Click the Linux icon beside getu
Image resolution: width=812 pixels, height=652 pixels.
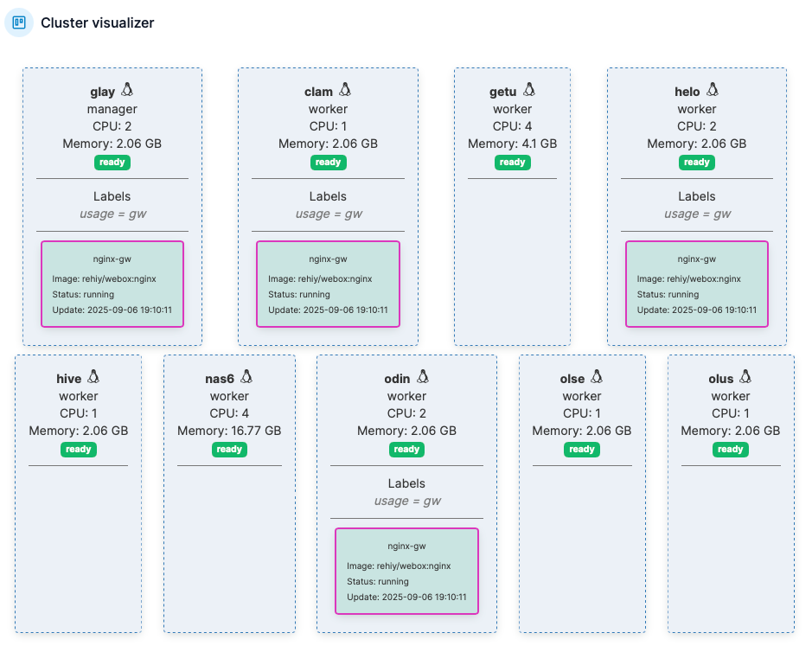(528, 90)
